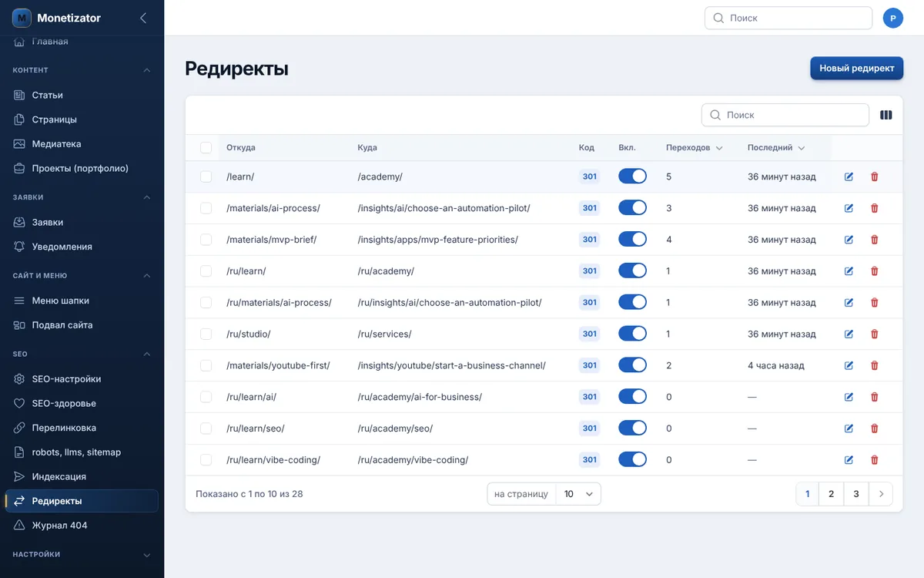The width and height of the screenshot is (924, 578).
Task: Open Перелинковка in sidebar
Action: point(82,428)
